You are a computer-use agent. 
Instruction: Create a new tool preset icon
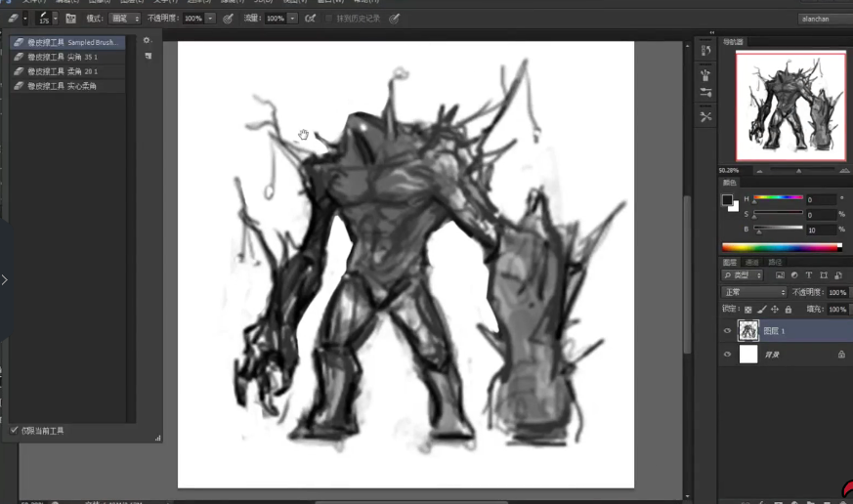pyautogui.click(x=148, y=56)
